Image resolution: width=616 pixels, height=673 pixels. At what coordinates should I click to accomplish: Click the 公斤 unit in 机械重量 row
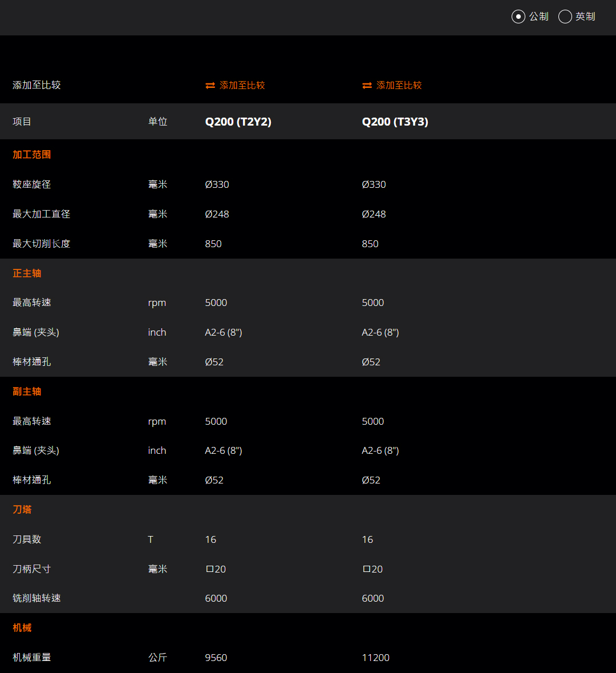pyautogui.click(x=157, y=657)
